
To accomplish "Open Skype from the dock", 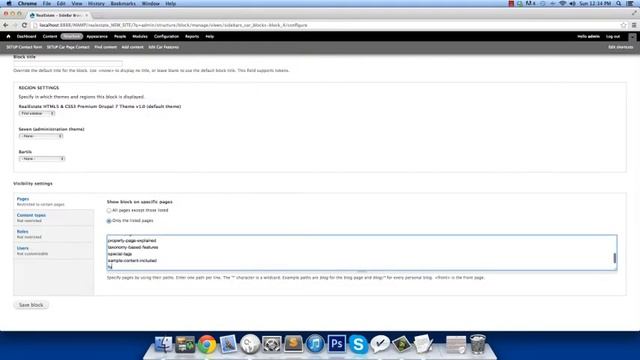I will [358, 344].
